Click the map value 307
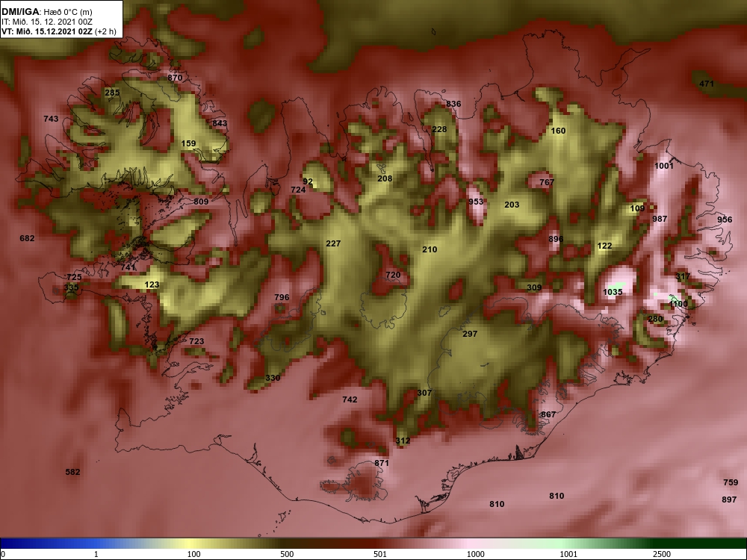 coord(424,393)
